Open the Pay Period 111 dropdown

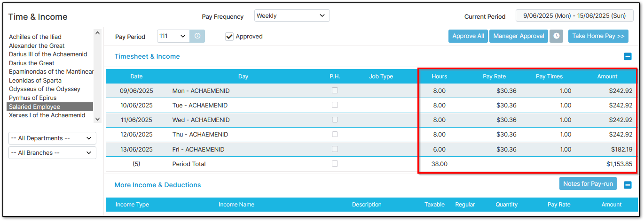[173, 36]
